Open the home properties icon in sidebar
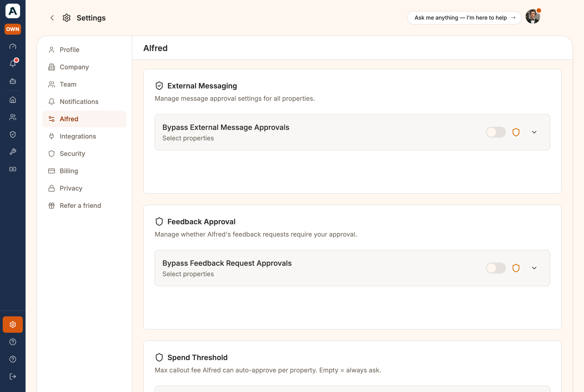 [x=13, y=100]
